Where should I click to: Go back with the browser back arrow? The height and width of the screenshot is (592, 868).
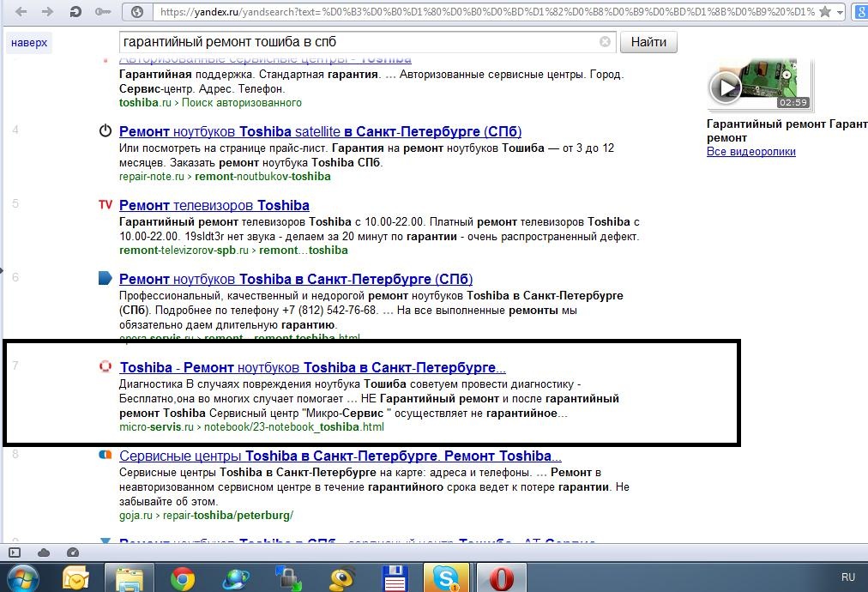coord(21,12)
